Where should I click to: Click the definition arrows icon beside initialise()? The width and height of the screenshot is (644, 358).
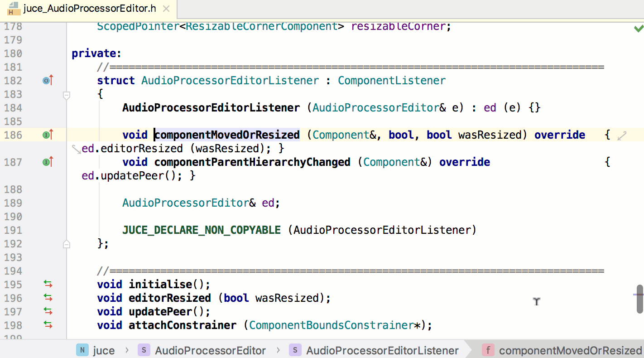point(48,284)
